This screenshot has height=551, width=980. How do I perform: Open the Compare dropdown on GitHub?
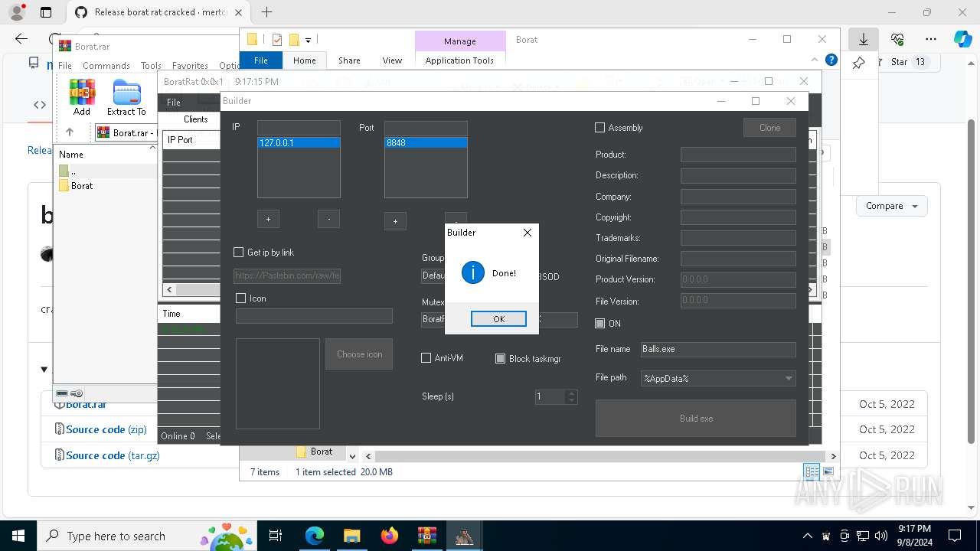891,206
